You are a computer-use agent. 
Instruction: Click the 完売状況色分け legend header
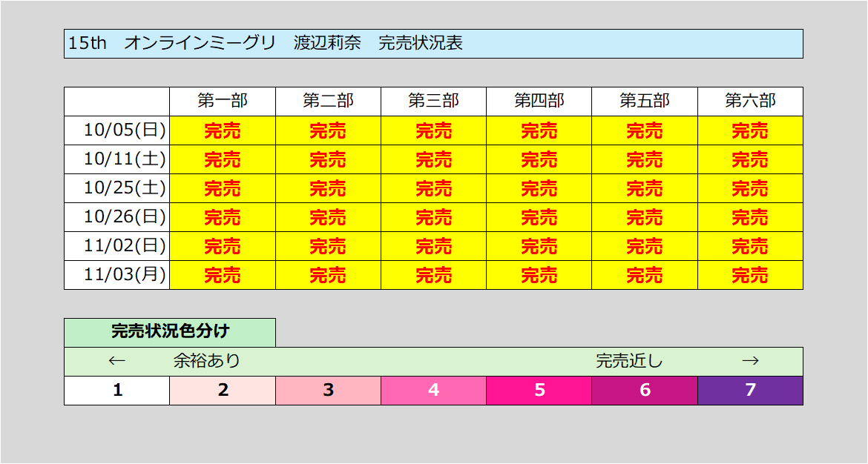pyautogui.click(x=170, y=332)
